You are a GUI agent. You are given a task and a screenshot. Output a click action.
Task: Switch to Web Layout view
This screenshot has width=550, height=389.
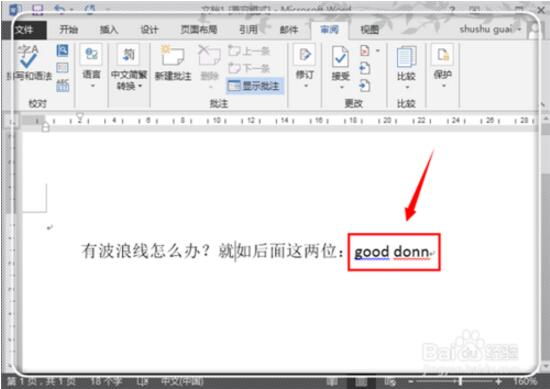390,381
